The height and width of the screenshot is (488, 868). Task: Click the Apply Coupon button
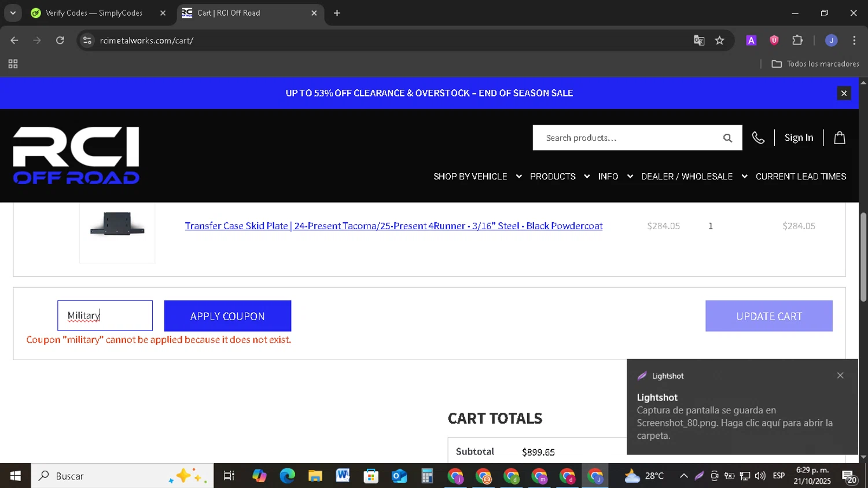(x=227, y=316)
